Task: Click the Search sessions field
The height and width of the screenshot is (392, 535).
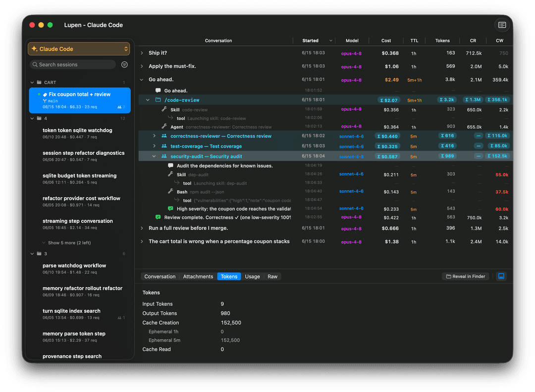Action: pyautogui.click(x=73, y=64)
